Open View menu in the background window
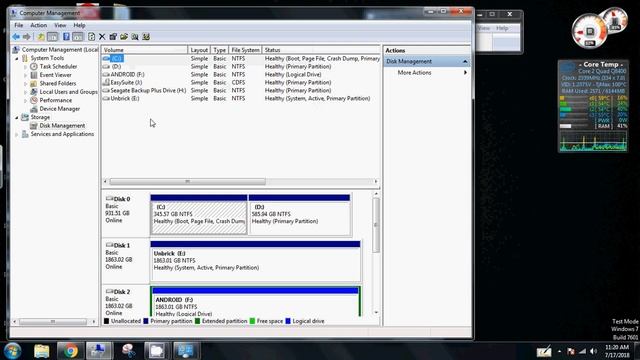 pos(484,28)
